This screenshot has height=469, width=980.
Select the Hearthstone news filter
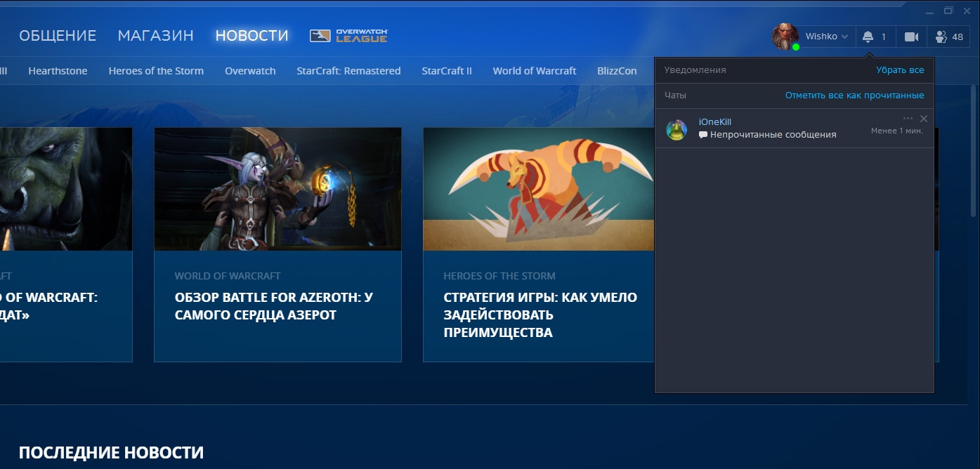58,71
